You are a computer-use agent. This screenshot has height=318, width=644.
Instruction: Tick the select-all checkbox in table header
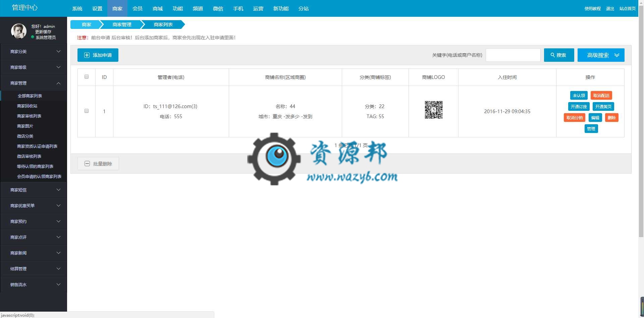pos(87,77)
